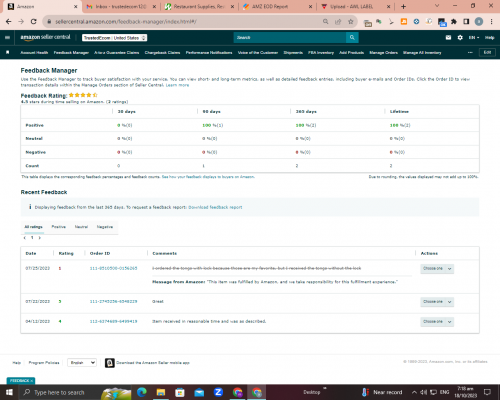Switch to the Restaurant Supplies browser tab
This screenshot has width=500, height=400.
tap(199, 6)
